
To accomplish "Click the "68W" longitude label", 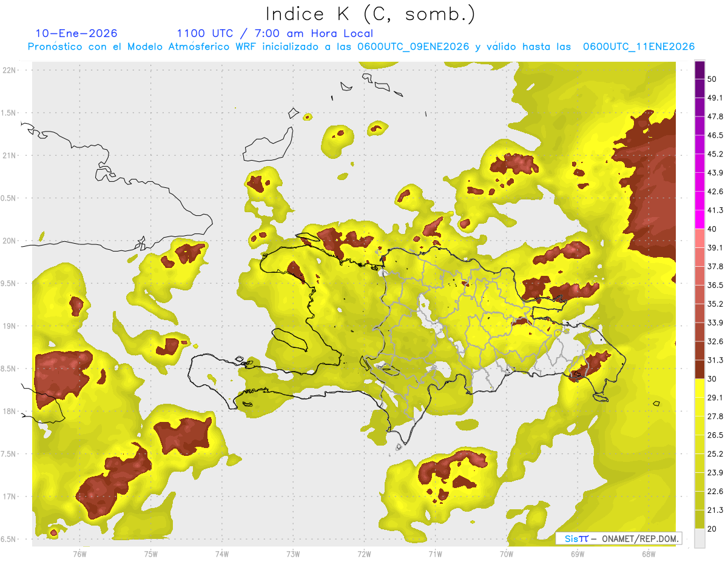I will [649, 554].
